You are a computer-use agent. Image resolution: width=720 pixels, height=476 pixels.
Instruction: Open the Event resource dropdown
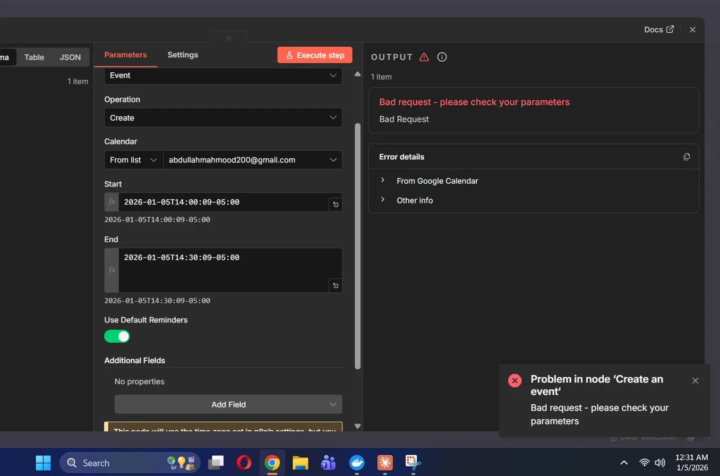coord(223,76)
